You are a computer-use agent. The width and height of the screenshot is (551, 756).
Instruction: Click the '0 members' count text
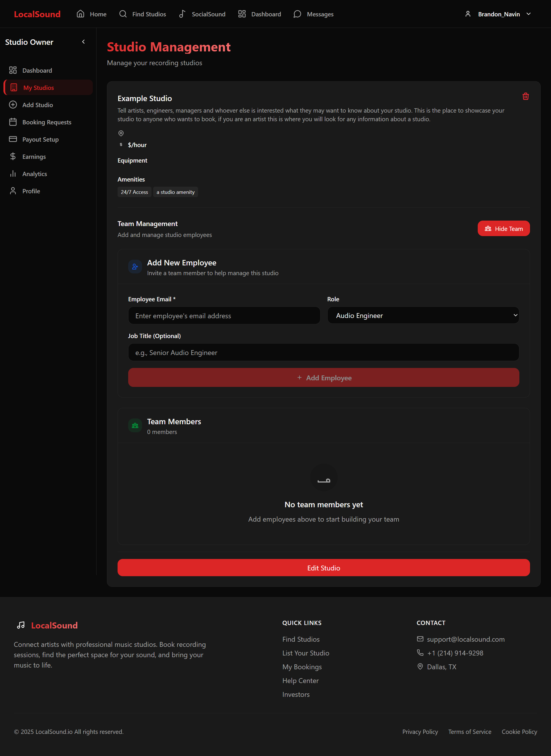click(x=162, y=432)
